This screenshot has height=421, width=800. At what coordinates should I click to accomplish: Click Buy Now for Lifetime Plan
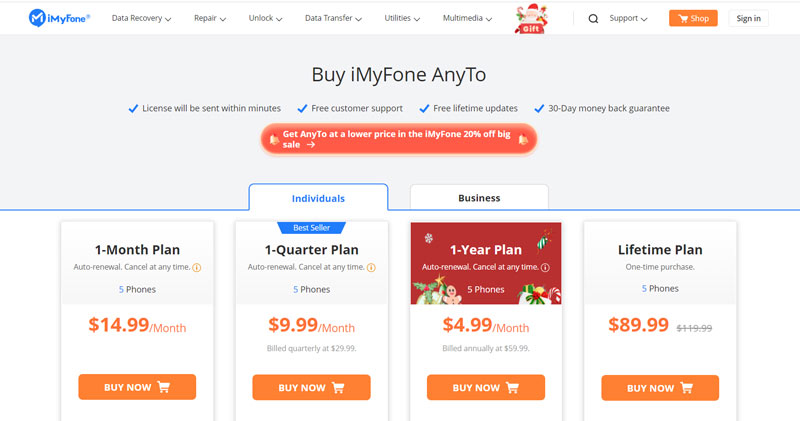[x=660, y=388]
